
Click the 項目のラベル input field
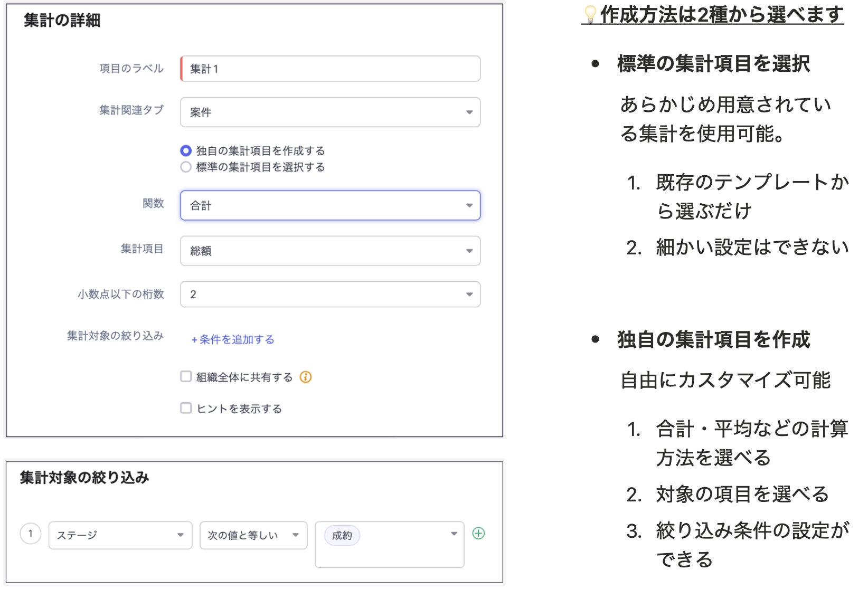point(330,69)
